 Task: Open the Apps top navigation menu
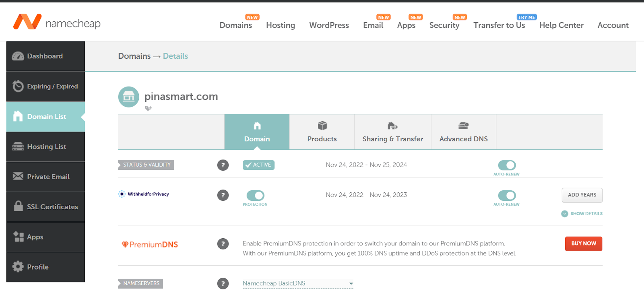[x=406, y=25]
